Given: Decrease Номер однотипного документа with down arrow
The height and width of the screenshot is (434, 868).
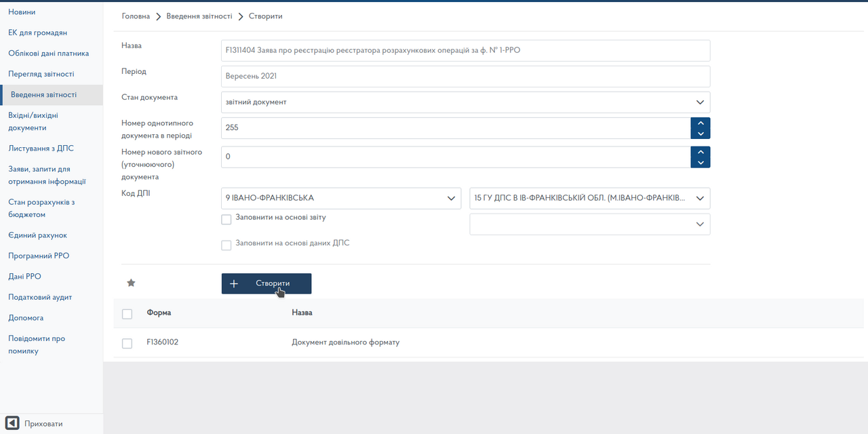Looking at the screenshot, I should 700,134.
